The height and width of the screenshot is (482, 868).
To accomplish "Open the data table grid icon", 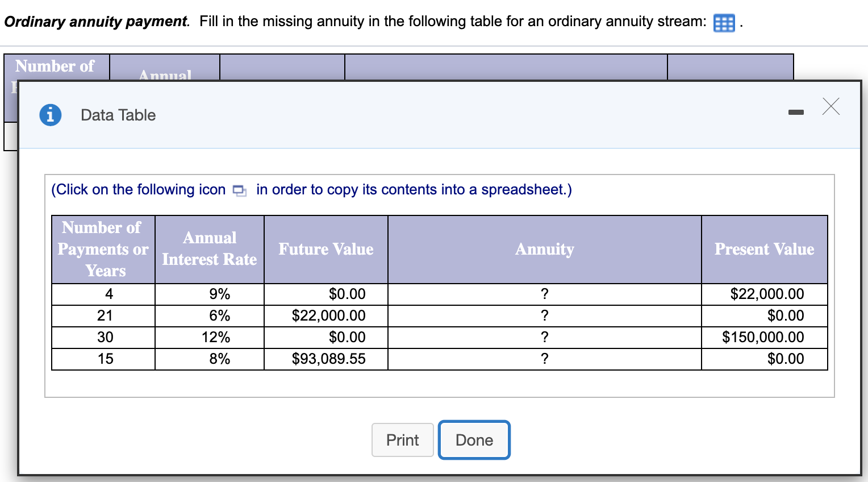I will (724, 23).
